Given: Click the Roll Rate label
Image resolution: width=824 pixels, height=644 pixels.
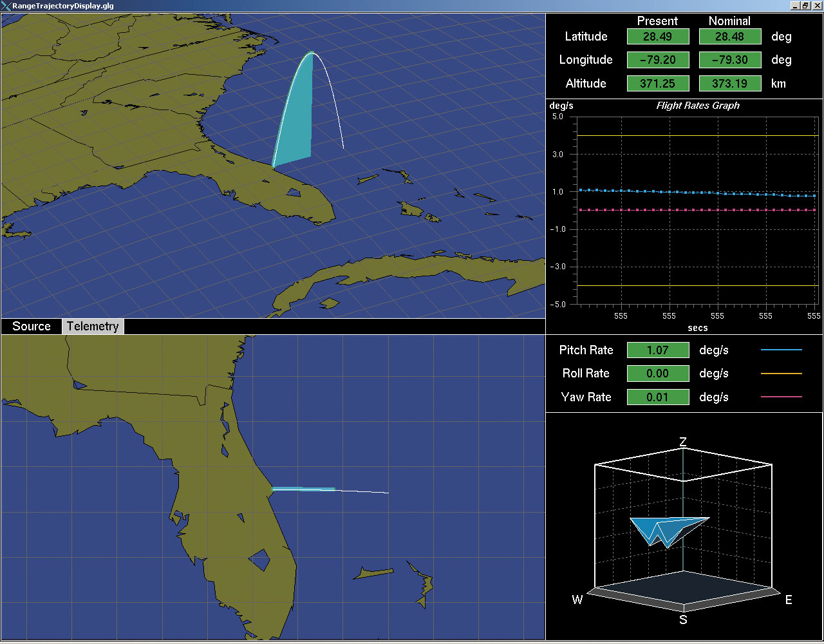Looking at the screenshot, I should pos(586,374).
